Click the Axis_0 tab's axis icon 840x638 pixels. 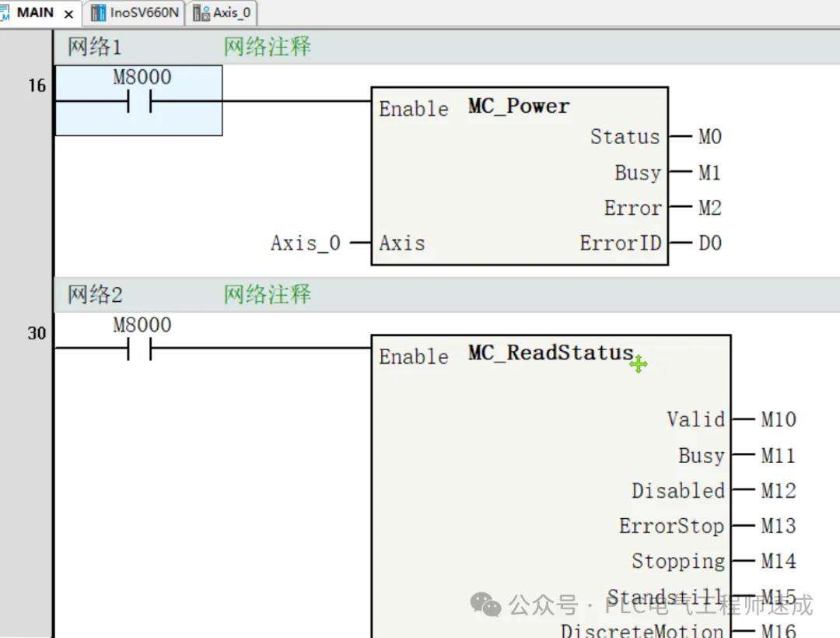[x=201, y=13]
